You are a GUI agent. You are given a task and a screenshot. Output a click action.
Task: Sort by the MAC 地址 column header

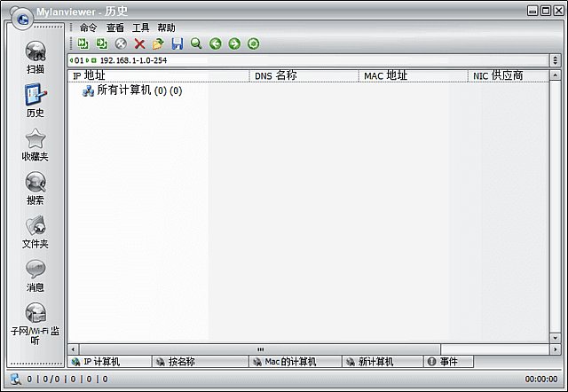[x=413, y=75]
